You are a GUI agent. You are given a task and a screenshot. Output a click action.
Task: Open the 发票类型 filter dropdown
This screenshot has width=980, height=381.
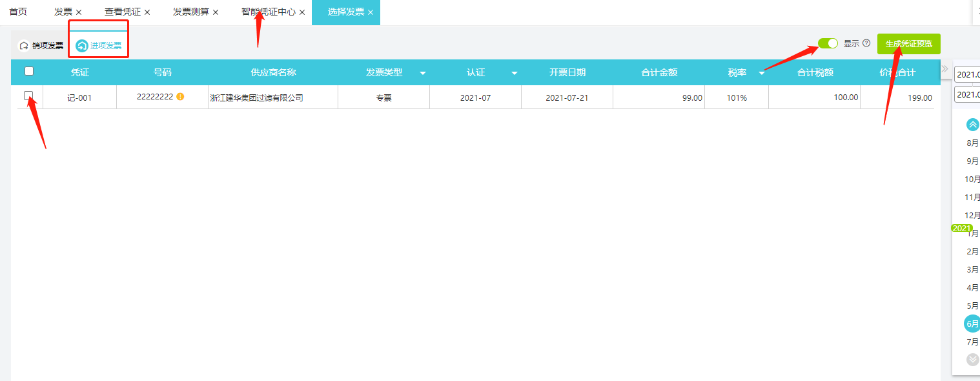423,73
